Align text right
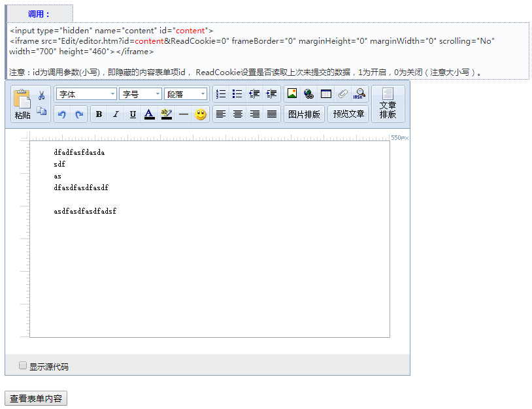The width and height of the screenshot is (532, 409). (255, 114)
